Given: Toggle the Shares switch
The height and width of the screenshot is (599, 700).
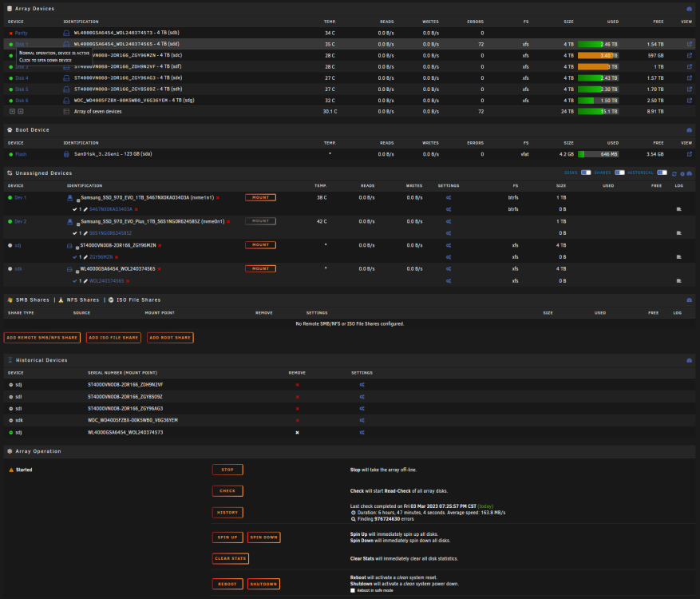Looking at the screenshot, I should pyautogui.click(x=619, y=173).
